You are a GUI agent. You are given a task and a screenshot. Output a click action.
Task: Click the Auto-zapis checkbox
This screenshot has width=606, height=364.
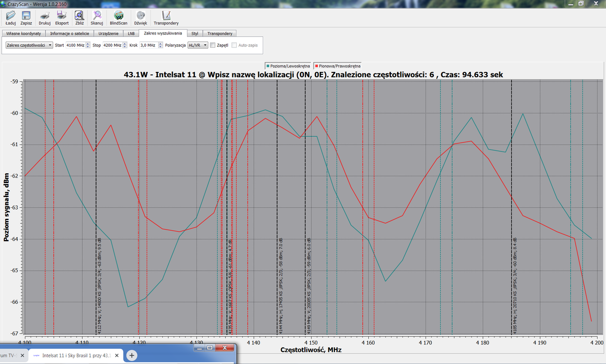coord(234,45)
